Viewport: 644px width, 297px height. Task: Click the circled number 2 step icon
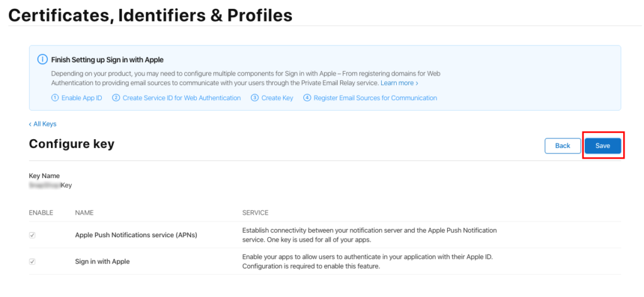[x=116, y=98]
